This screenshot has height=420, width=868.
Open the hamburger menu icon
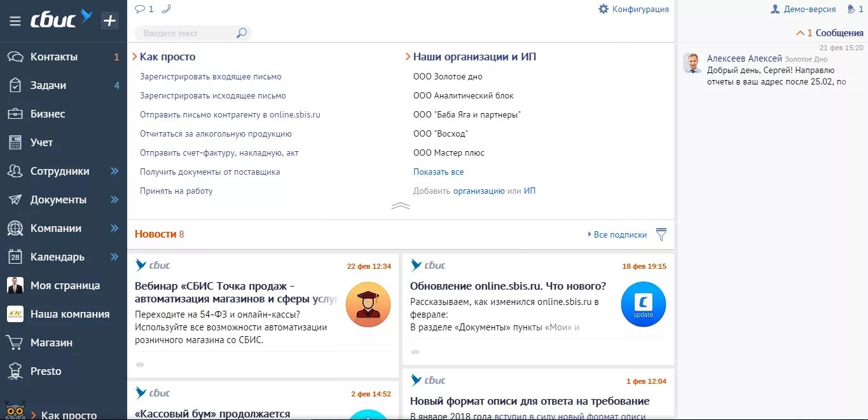(x=15, y=21)
